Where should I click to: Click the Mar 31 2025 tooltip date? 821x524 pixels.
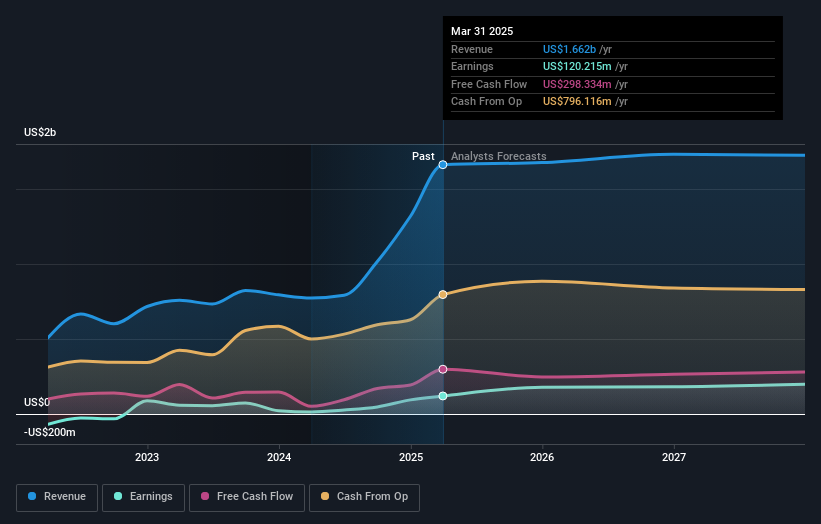coord(482,31)
